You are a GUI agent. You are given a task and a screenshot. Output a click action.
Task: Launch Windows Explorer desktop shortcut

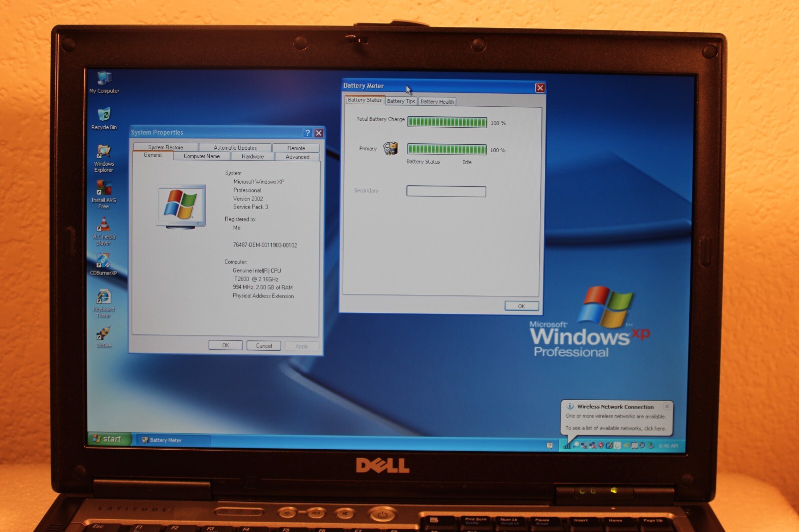point(104,158)
